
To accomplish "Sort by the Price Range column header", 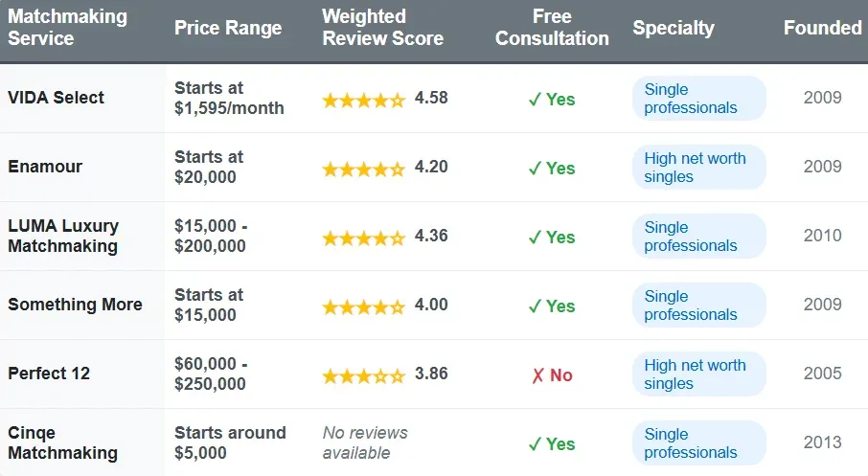I will coord(228,28).
